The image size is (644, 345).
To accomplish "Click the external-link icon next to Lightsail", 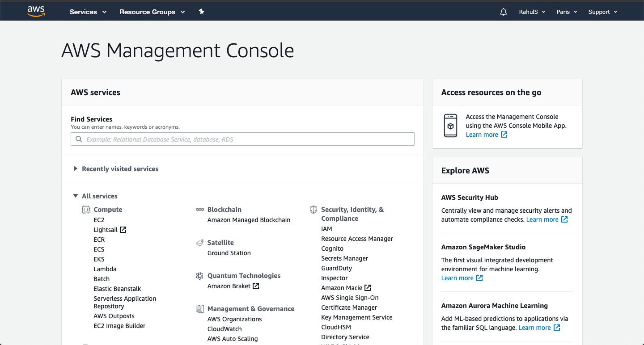I will 123,229.
